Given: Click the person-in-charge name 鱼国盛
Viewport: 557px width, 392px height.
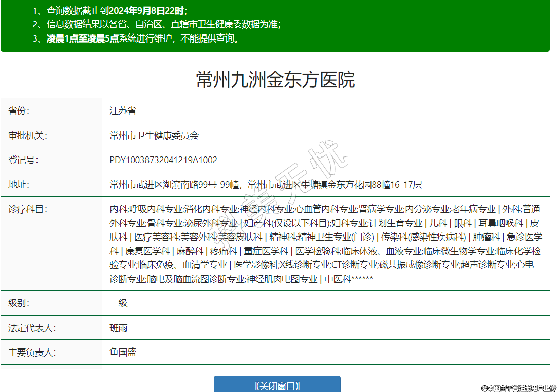Looking at the screenshot, I should tap(123, 352).
